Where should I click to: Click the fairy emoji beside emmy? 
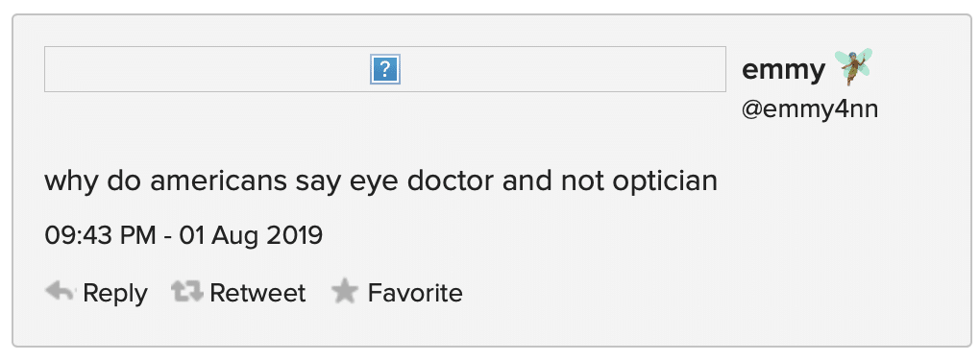click(x=854, y=67)
